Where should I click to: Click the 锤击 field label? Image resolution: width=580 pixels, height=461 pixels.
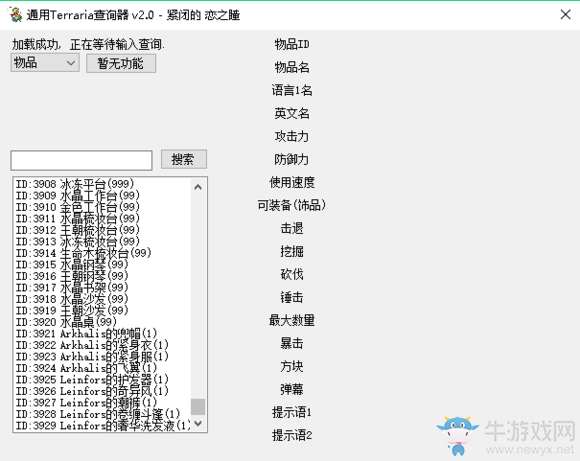tap(292, 297)
